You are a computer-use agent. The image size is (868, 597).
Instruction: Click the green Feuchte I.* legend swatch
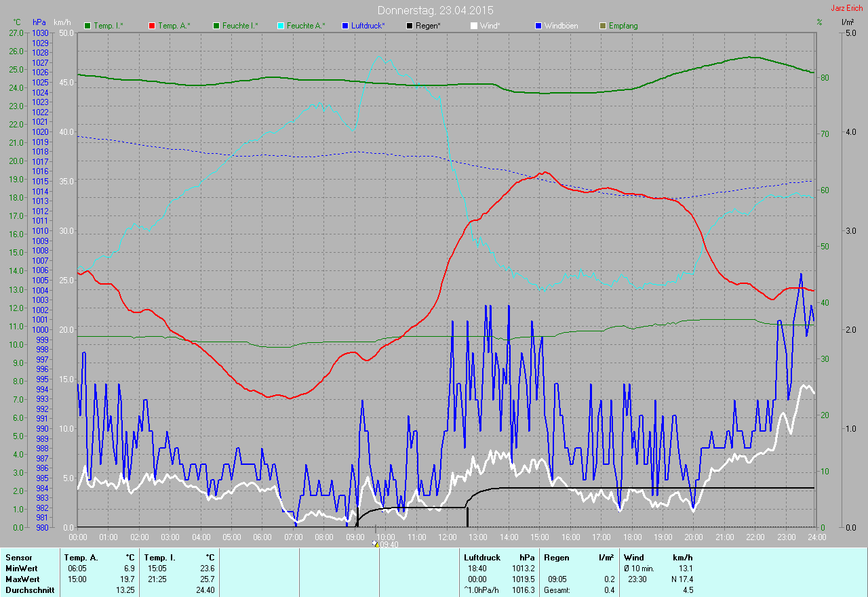(216, 26)
